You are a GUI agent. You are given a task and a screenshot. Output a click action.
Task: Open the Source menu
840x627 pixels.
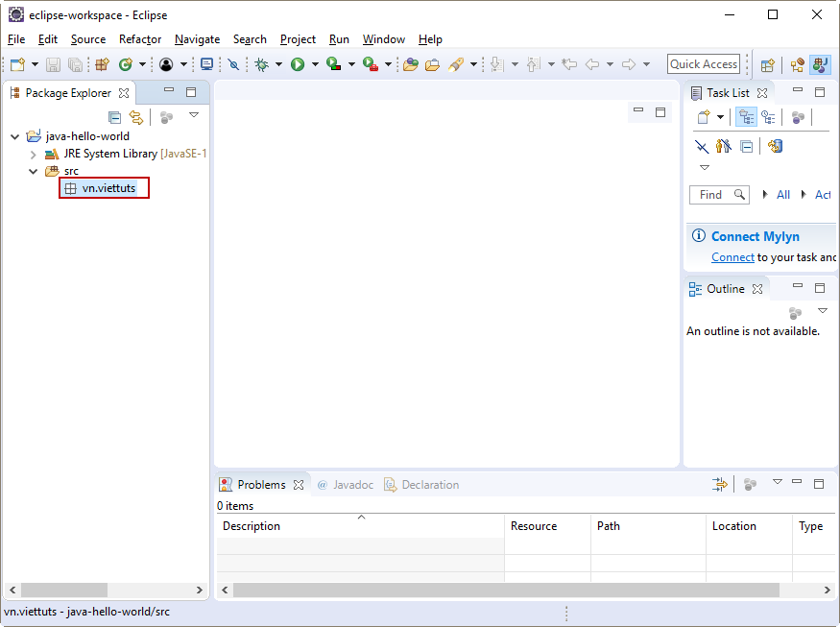click(88, 39)
